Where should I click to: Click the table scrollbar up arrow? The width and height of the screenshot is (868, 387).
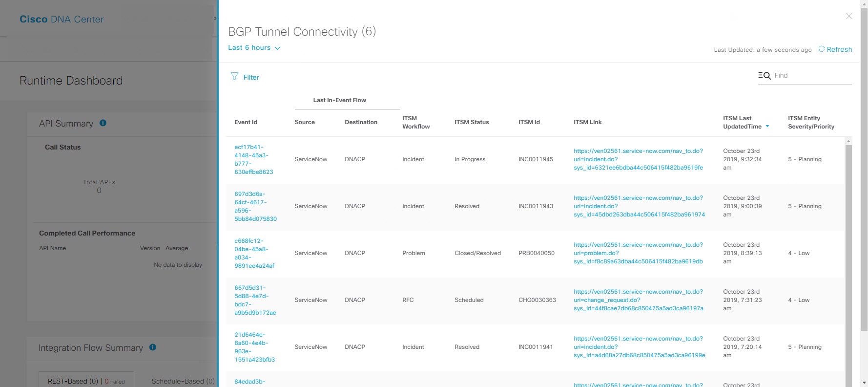(848, 141)
